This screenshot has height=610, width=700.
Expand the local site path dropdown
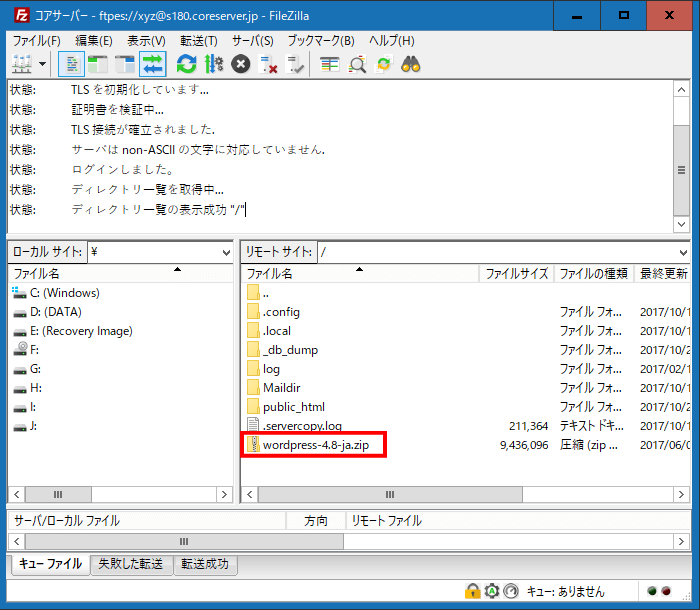[x=226, y=253]
